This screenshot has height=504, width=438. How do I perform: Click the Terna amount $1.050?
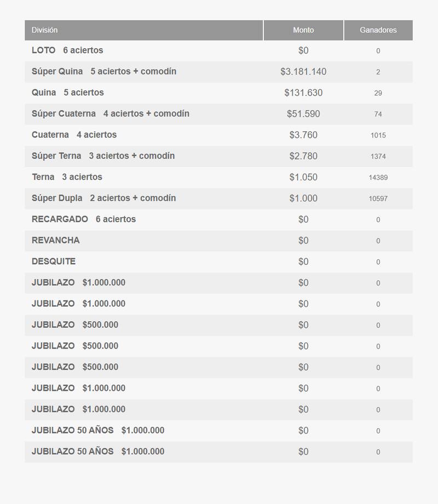pos(303,177)
